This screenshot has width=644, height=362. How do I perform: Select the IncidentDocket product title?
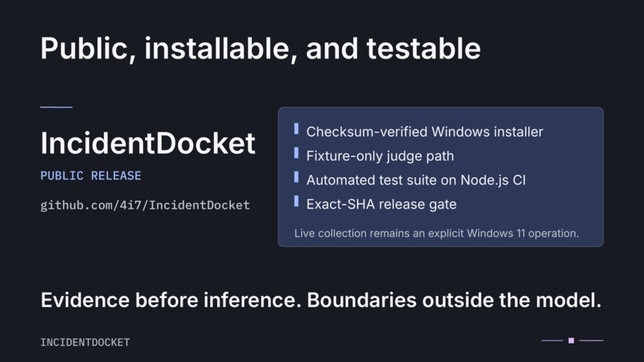point(148,143)
